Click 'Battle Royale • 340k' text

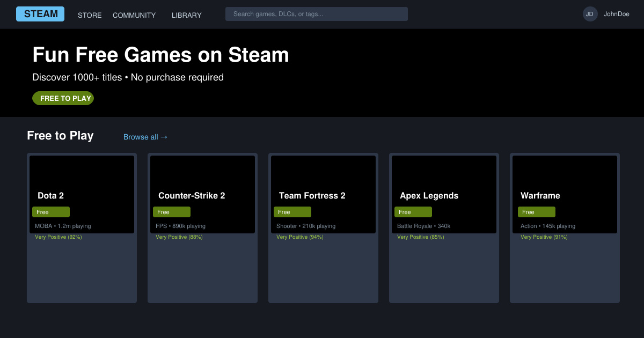click(423, 226)
